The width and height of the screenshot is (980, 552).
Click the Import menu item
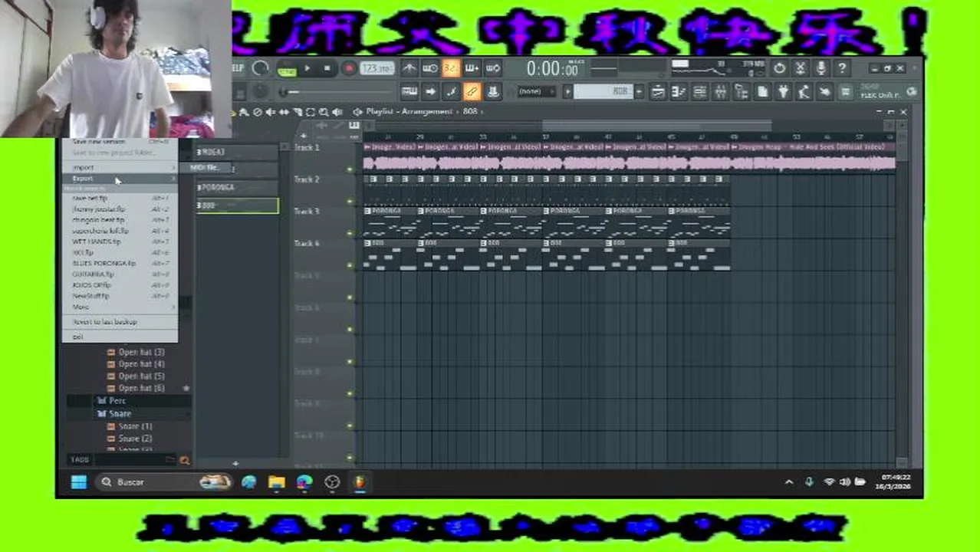120,167
